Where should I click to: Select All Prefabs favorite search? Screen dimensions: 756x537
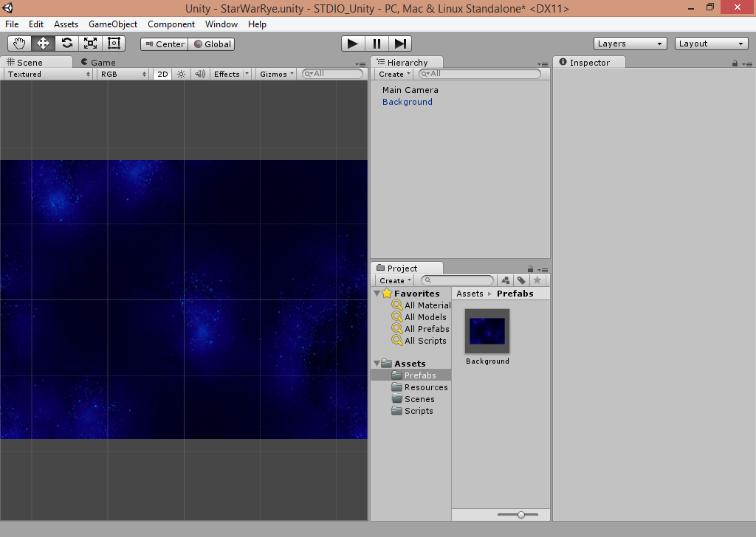pos(420,329)
